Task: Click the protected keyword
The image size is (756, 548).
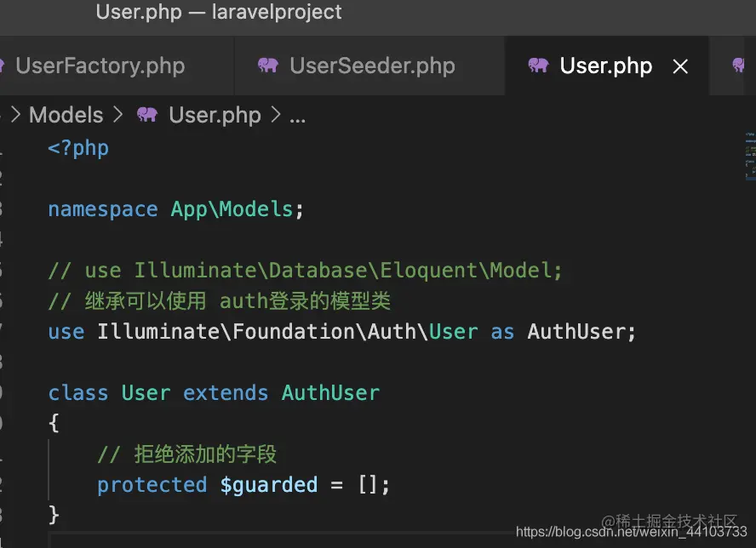Action: coord(152,485)
